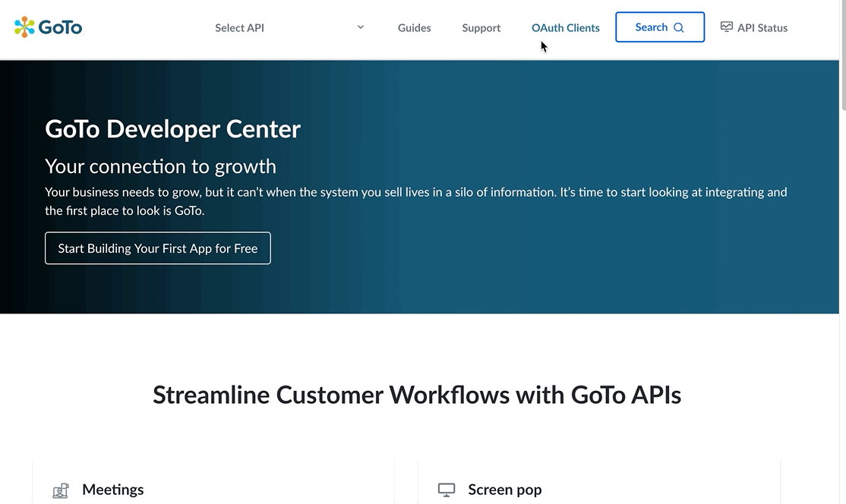Click the Screen pop card heading
846x504 pixels.
(x=505, y=490)
